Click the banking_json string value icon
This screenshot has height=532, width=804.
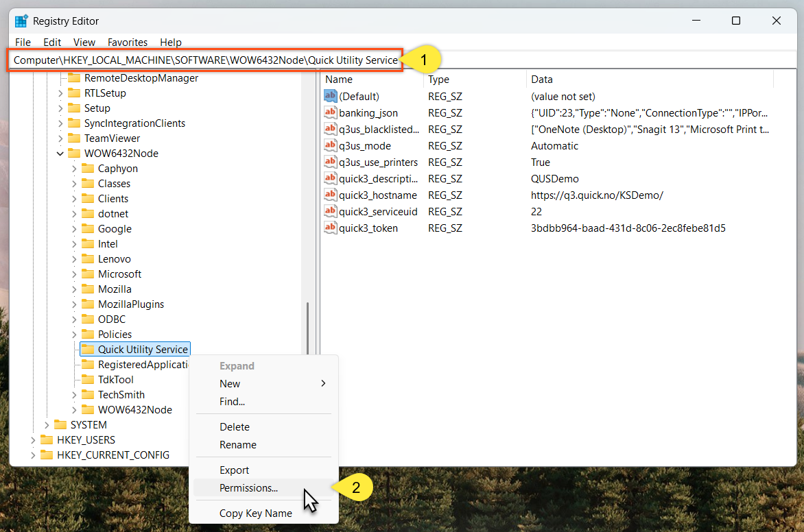(x=330, y=112)
